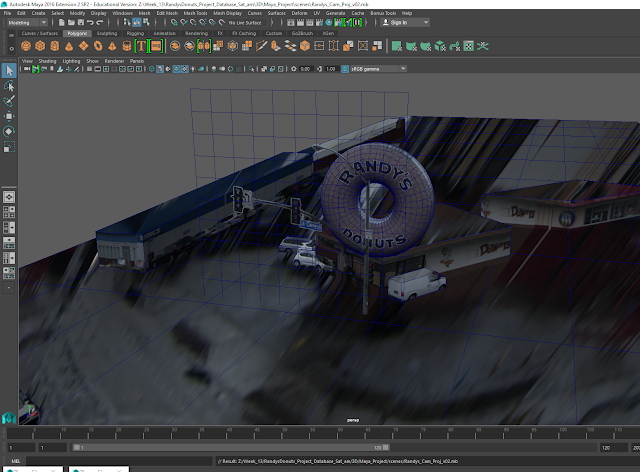Create a polygon pipe from the shelf

pos(127,46)
